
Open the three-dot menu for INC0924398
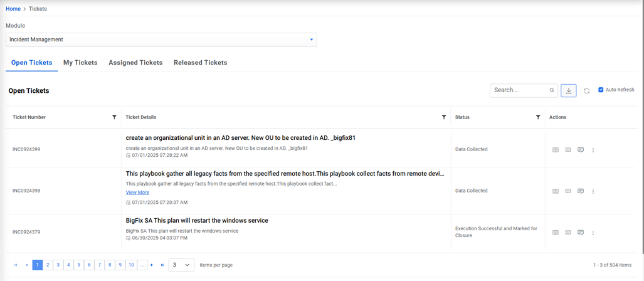[x=593, y=191]
